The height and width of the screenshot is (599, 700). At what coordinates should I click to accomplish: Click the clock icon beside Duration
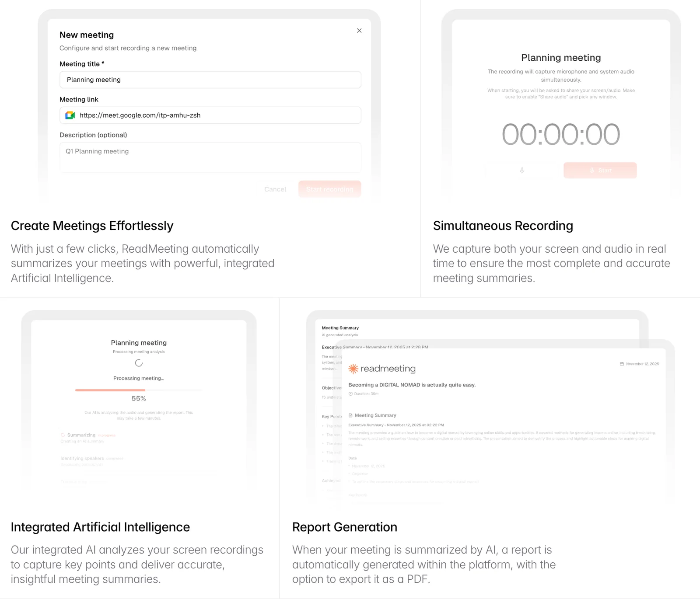(x=350, y=394)
